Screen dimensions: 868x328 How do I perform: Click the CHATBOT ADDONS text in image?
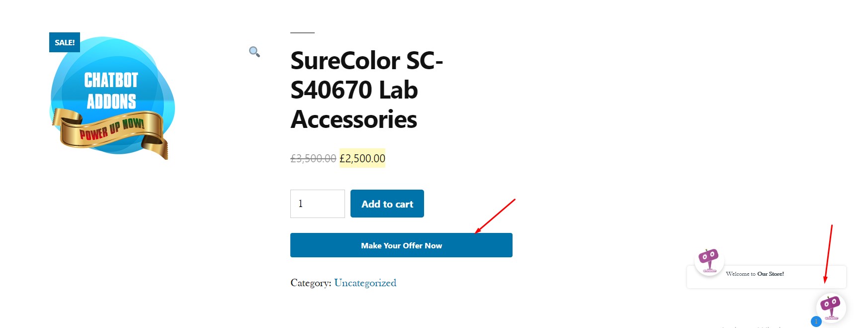point(111,91)
